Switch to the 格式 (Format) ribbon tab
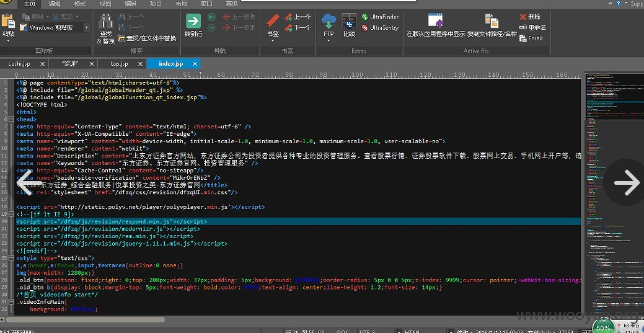This screenshot has width=644, height=333. tap(80, 4)
